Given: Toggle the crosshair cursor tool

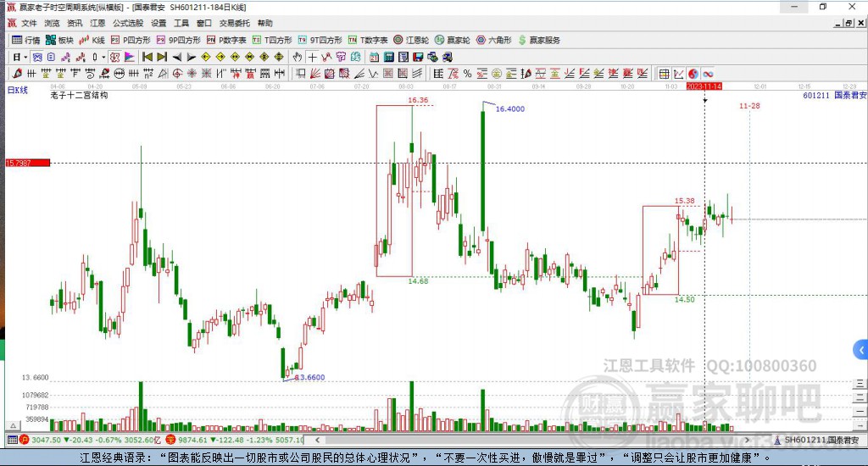Looking at the screenshot, I should (x=312, y=57).
